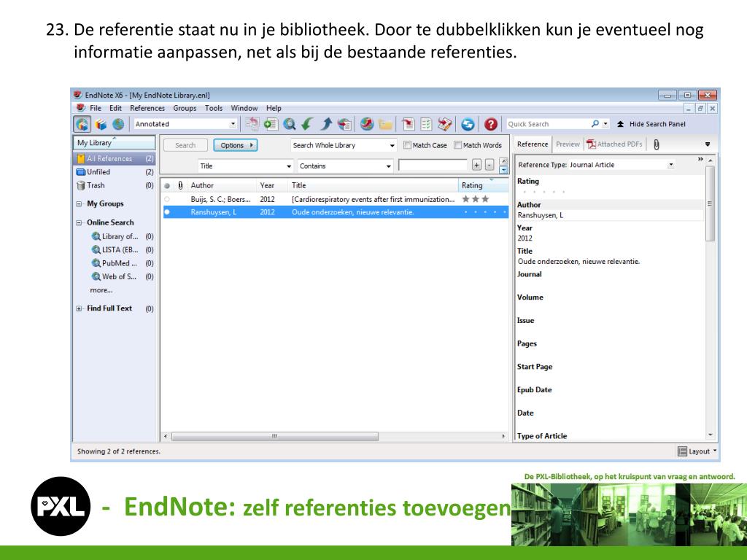747x560 pixels.
Task: Click the Search button
Action: pyautogui.click(x=185, y=145)
